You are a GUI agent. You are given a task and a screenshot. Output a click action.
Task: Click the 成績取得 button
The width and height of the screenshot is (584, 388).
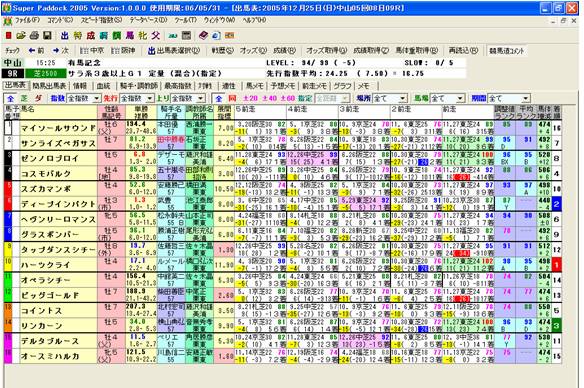click(371, 50)
